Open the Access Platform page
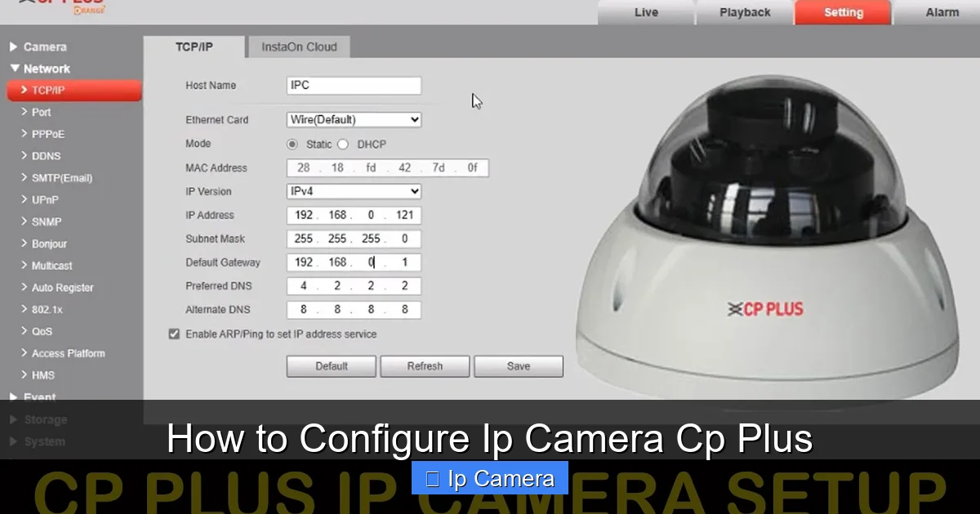 click(68, 354)
